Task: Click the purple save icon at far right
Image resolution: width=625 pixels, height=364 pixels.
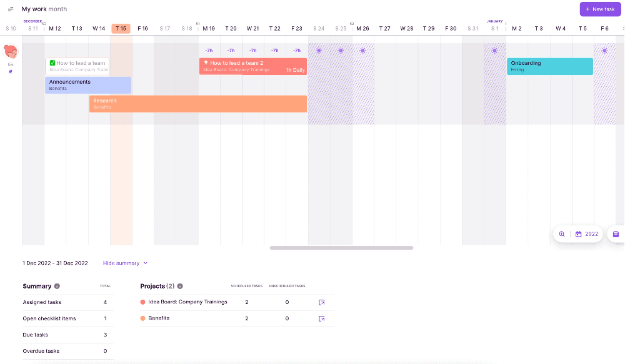Action: 616,234
